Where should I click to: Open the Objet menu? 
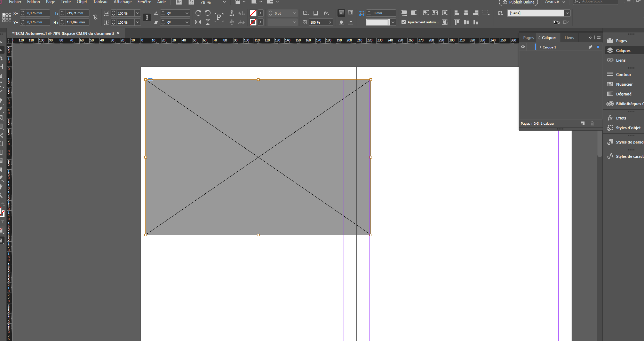click(x=82, y=2)
